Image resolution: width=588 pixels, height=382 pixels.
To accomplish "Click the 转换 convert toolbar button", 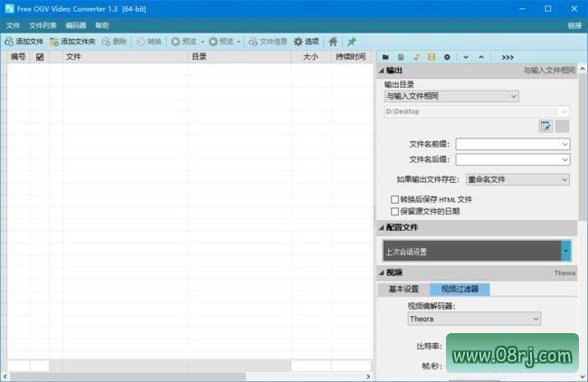I will point(149,42).
